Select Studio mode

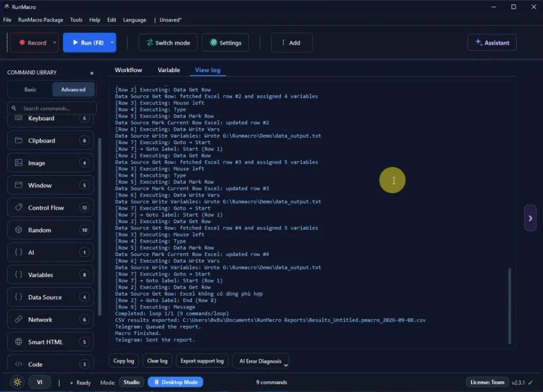tap(132, 382)
